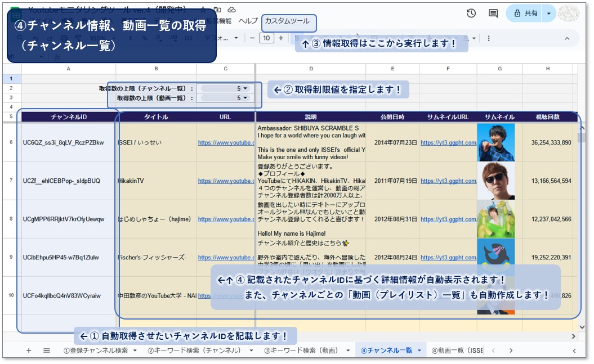The height and width of the screenshot is (364, 594).
Task: Open the share options dropdown arrow
Action: pyautogui.click(x=548, y=14)
